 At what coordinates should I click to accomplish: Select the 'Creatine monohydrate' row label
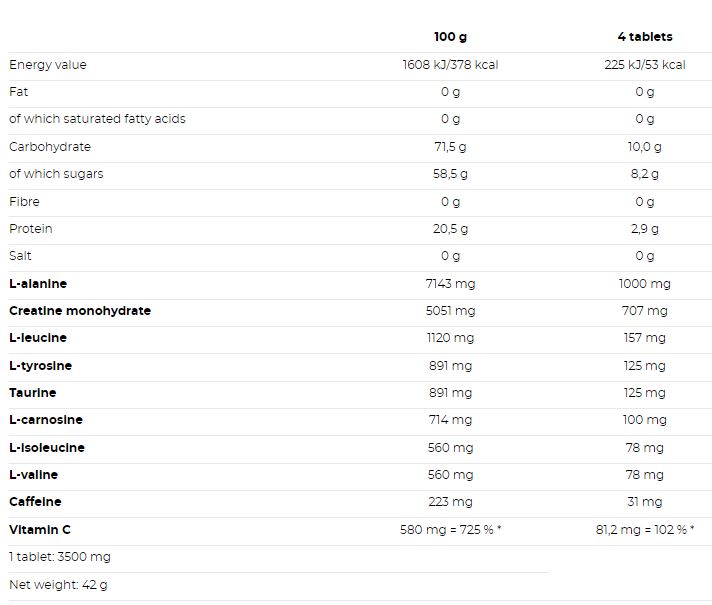(x=80, y=311)
